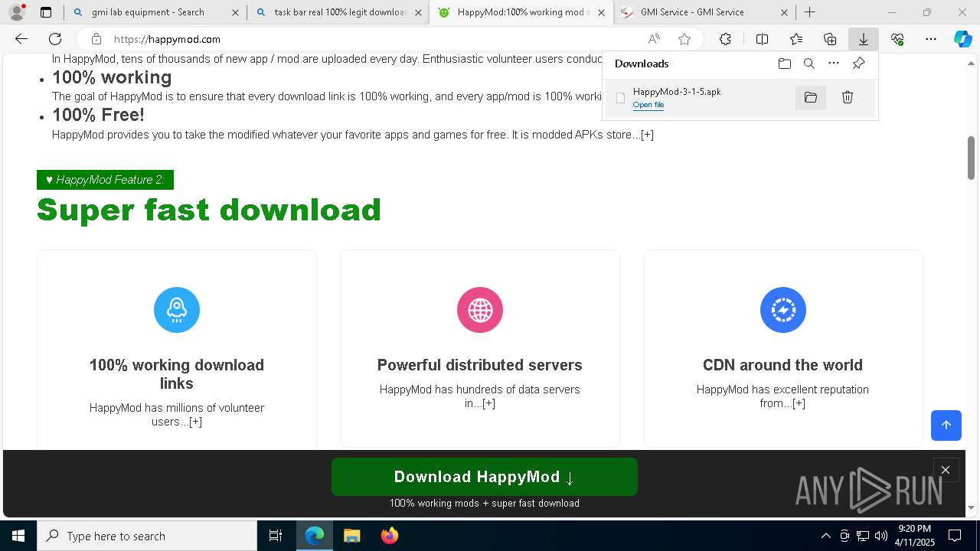Open Windows Start menu
Screen dimensions: 980x551
click(18, 536)
